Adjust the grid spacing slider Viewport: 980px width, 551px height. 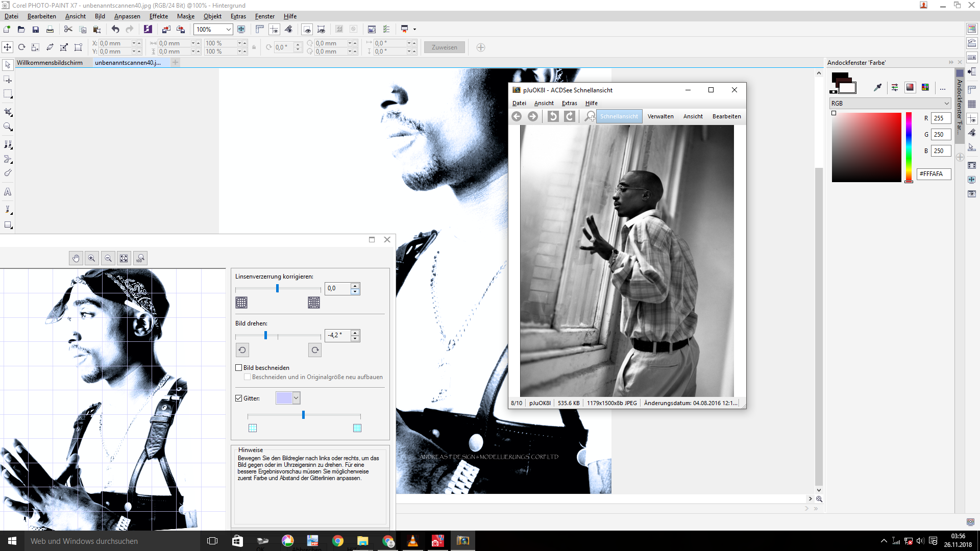coord(304,415)
